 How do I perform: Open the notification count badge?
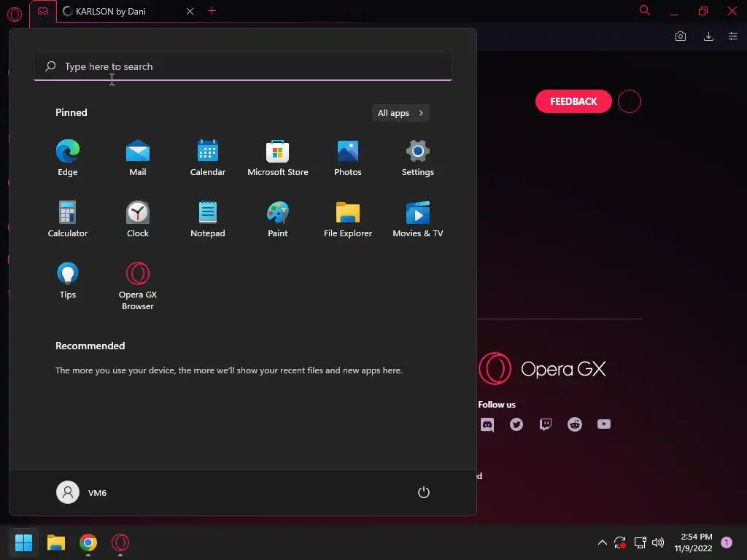[x=727, y=542]
